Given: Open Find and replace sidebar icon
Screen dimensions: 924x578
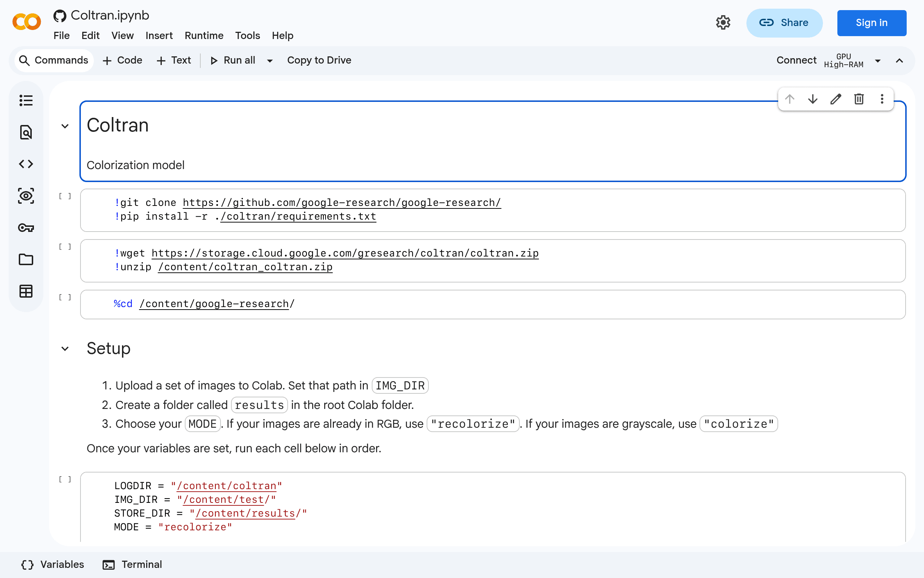Looking at the screenshot, I should point(26,132).
